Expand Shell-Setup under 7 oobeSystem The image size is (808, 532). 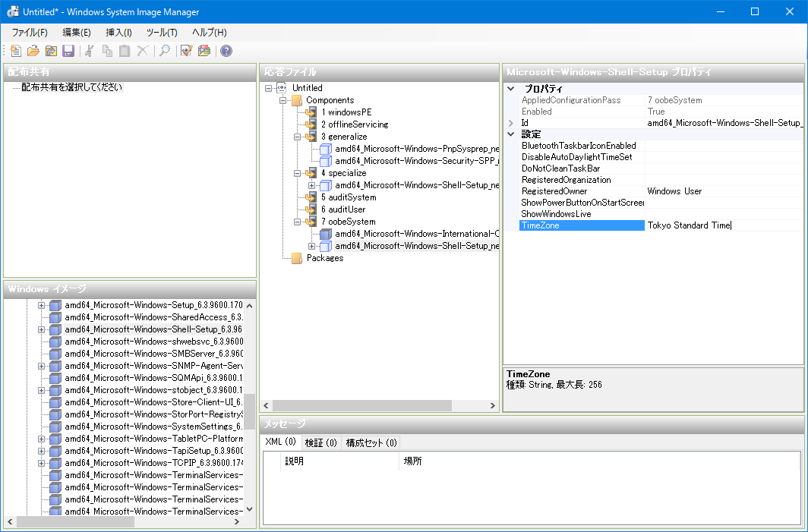point(312,246)
